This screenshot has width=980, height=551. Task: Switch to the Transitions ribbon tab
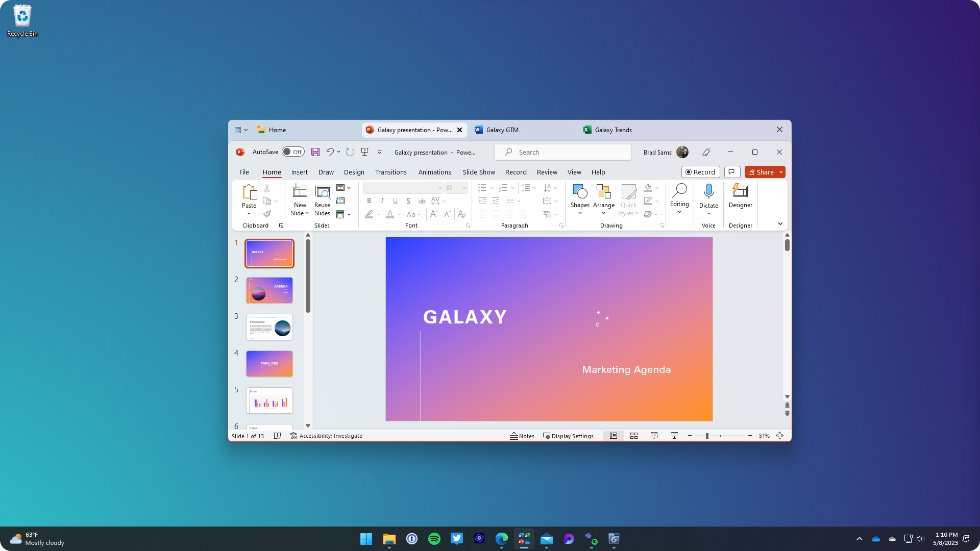click(x=390, y=171)
